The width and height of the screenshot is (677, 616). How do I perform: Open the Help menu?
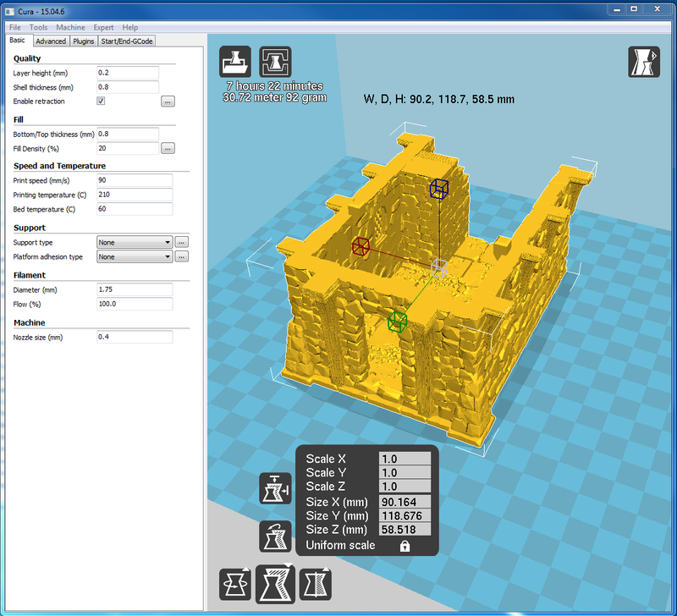130,27
